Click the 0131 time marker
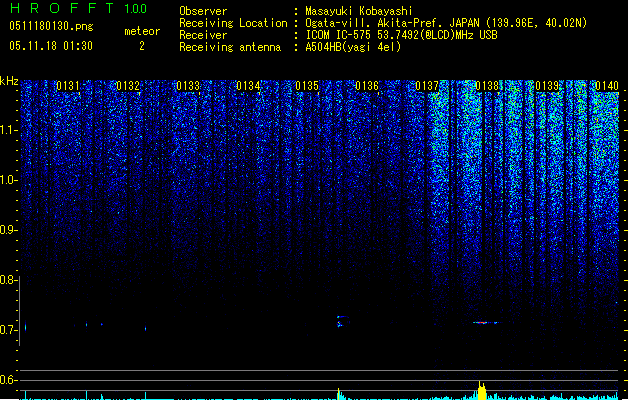Image resolution: width=629 pixels, height=400 pixels. (68, 86)
